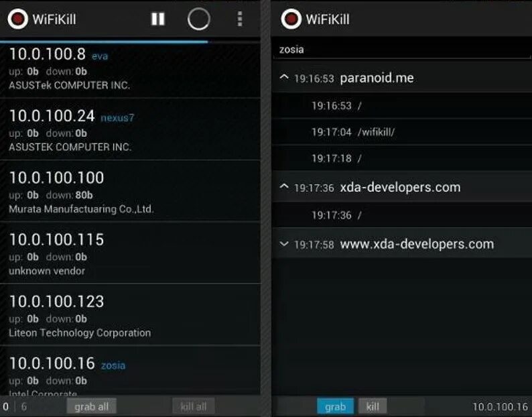Tap the nexus7 device name label
This screenshot has height=417, width=532.
coord(117,118)
